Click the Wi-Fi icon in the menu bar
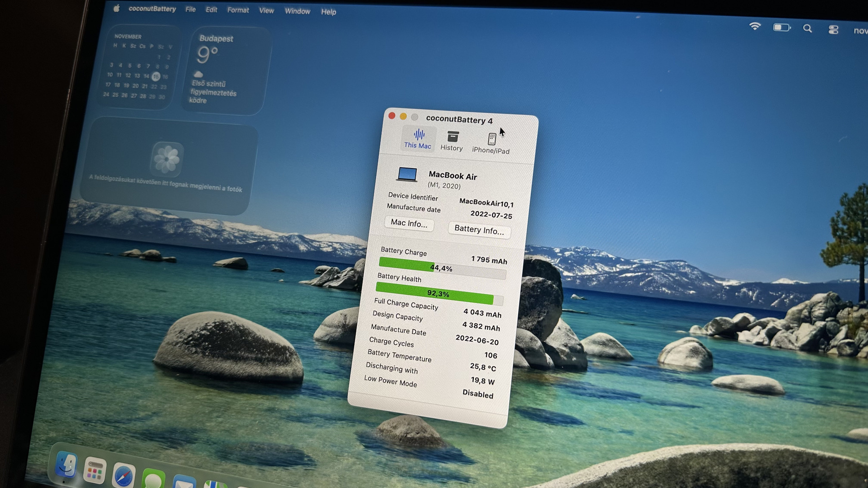 tap(755, 27)
